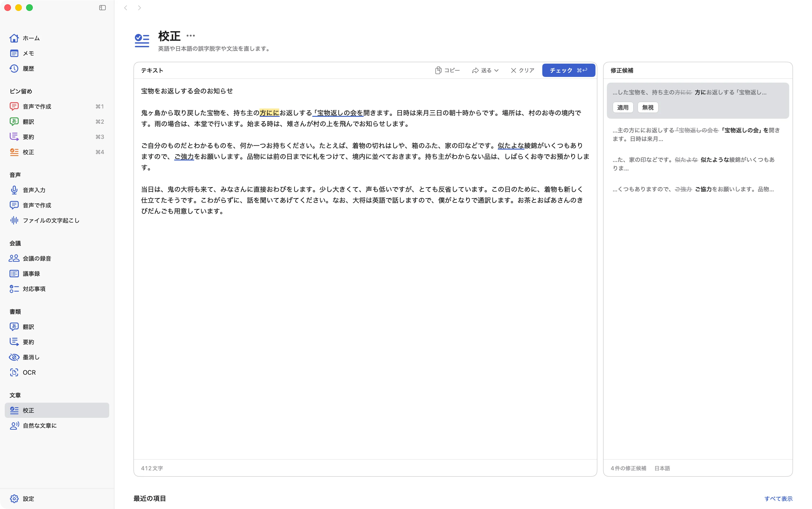Open 議事録 icon
This screenshot has width=812, height=509.
[x=14, y=273]
